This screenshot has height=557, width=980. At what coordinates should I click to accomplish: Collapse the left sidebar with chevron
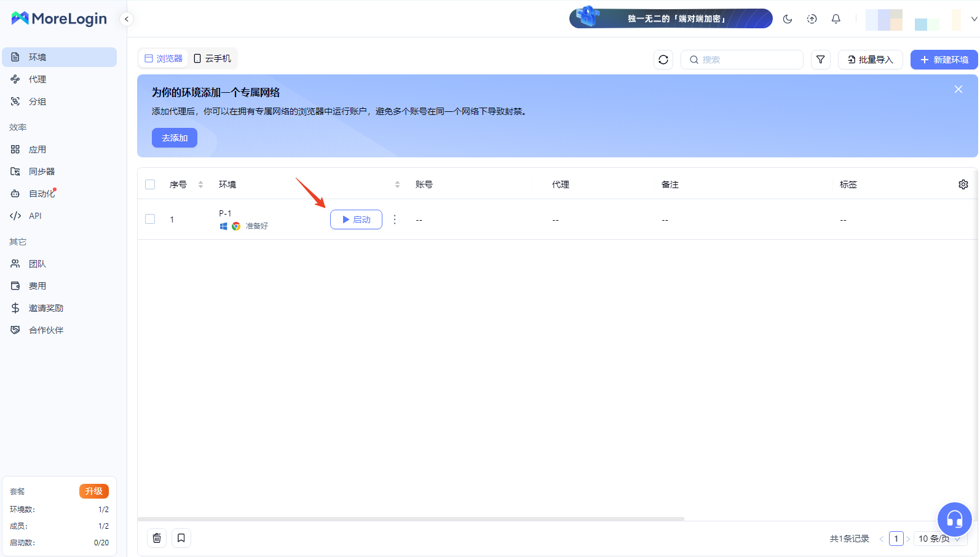click(127, 19)
